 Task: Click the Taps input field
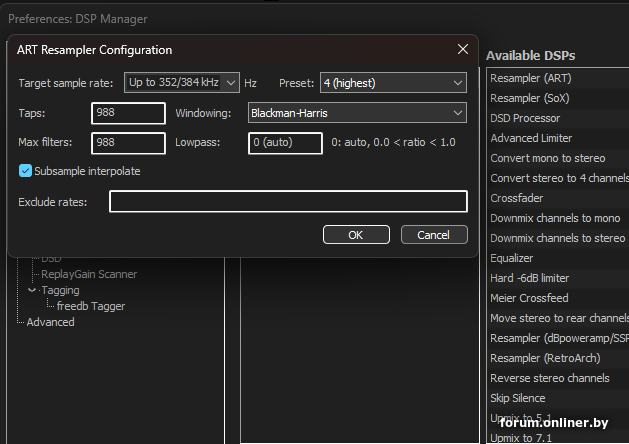128,113
